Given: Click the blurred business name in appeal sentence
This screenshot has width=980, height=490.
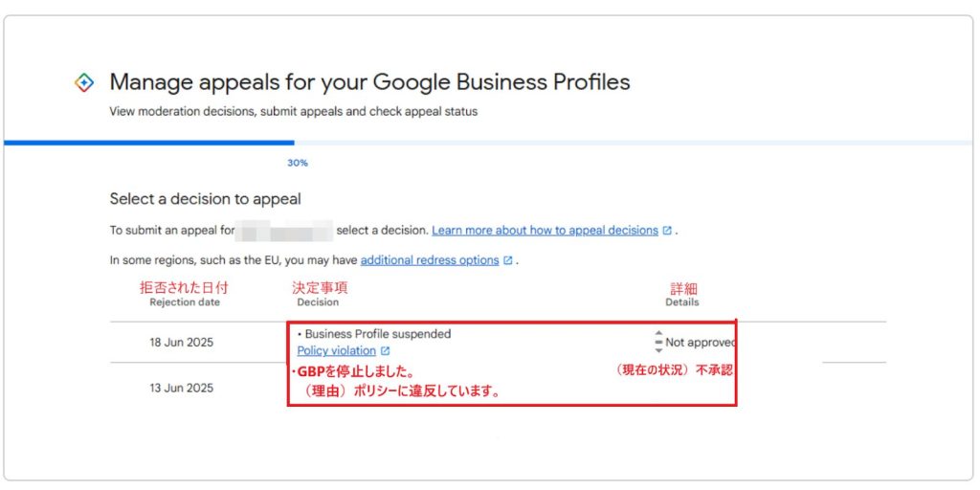Looking at the screenshot, I should [x=285, y=231].
